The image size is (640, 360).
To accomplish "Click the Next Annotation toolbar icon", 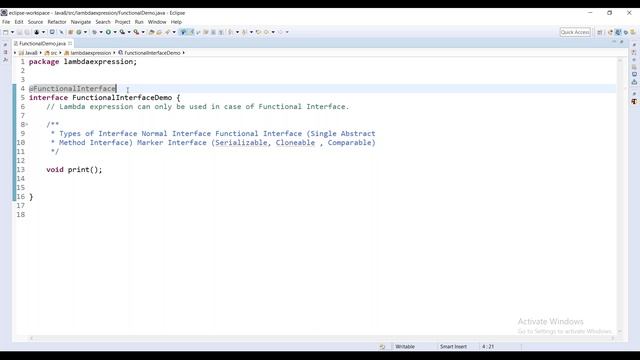I will 231,32.
